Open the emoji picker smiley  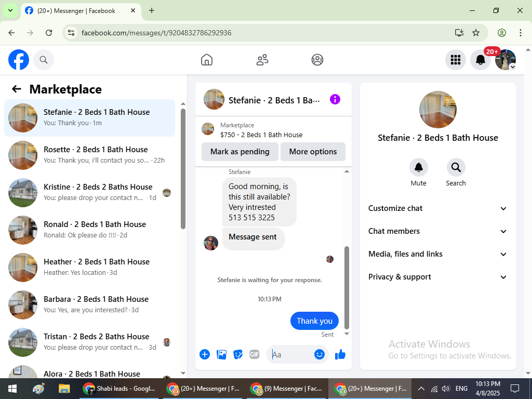point(320,354)
